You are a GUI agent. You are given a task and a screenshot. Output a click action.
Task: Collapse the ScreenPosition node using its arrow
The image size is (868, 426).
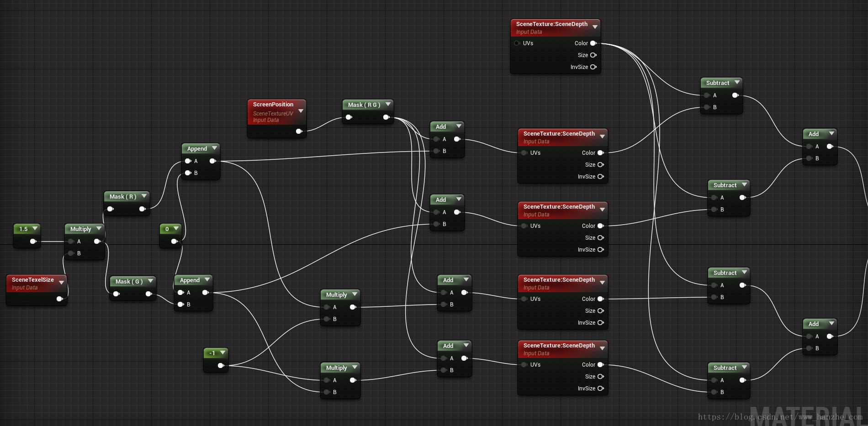(x=301, y=111)
